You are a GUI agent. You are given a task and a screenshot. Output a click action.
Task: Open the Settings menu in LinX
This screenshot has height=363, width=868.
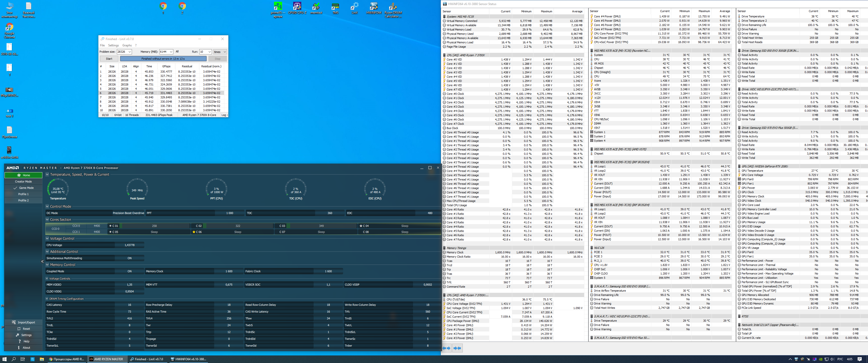113,45
